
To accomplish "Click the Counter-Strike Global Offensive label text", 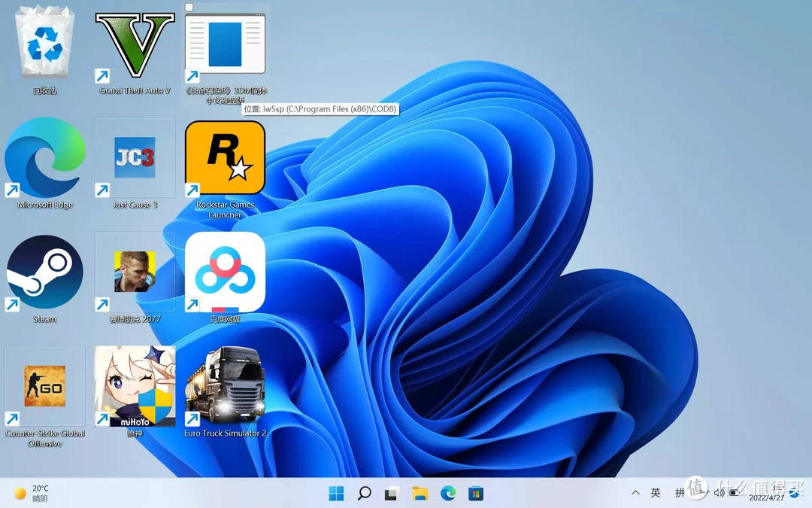I will [x=45, y=438].
